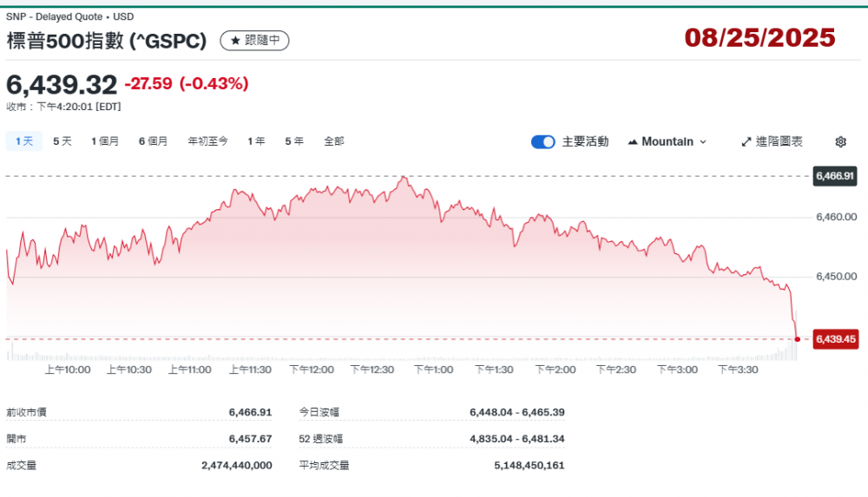Click the Mountain chart type icon
The width and height of the screenshot is (868, 497).
pos(632,142)
